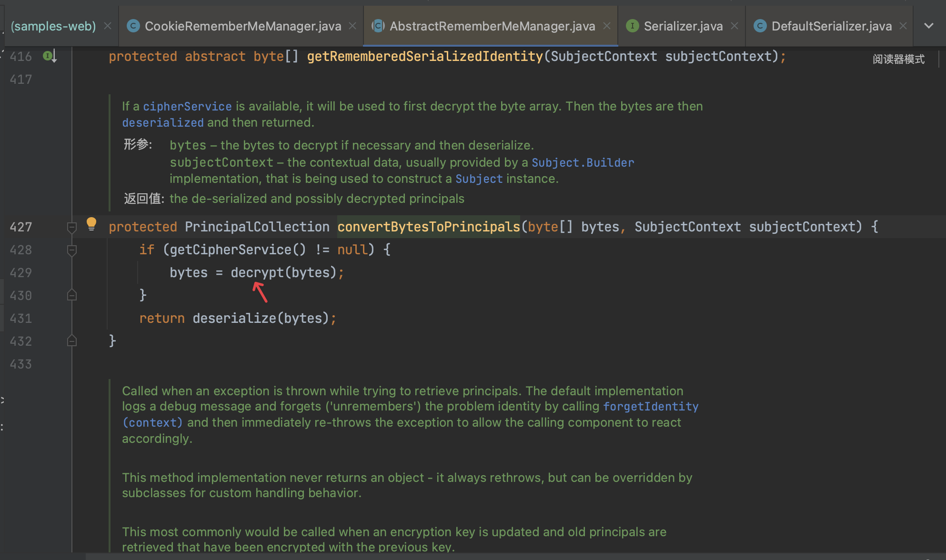Click the PrincipalCollection return type
Image resolution: width=946 pixels, height=560 pixels.
point(257,227)
